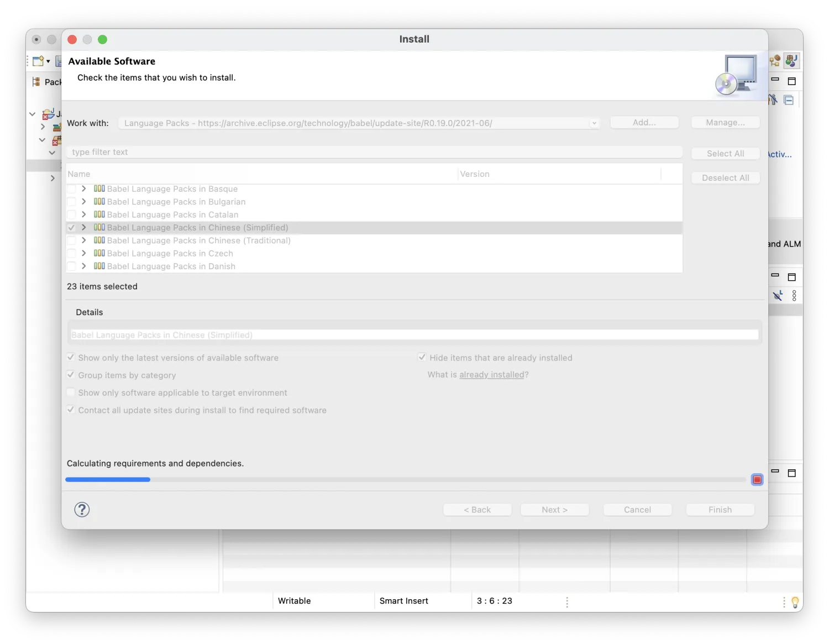Click the blue progress bar
Viewport: 829px width, 644px height.
pyautogui.click(x=108, y=479)
